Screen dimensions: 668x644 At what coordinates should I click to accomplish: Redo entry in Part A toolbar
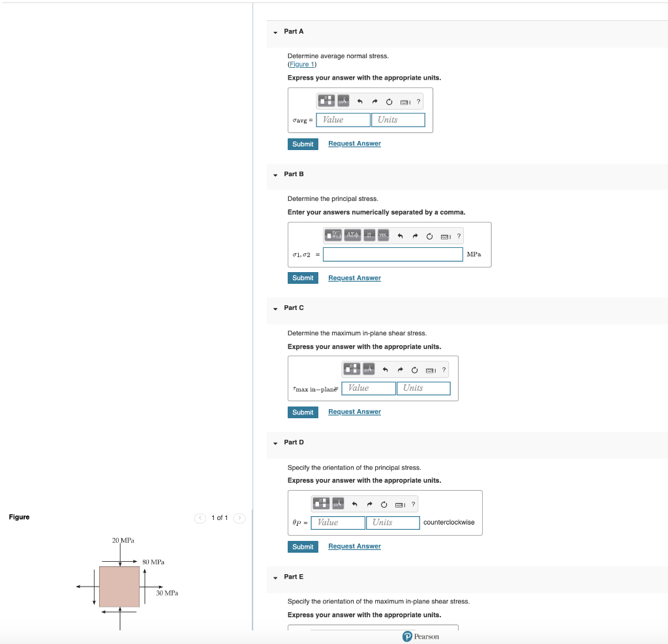(374, 102)
